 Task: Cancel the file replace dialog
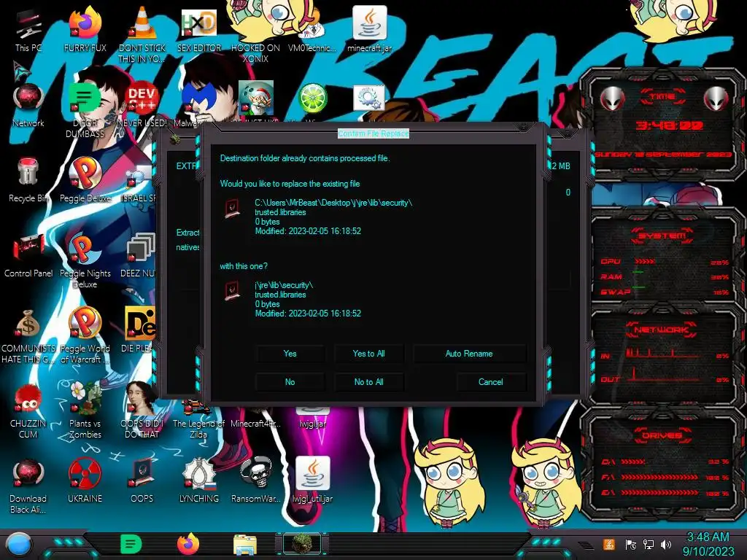pos(491,382)
